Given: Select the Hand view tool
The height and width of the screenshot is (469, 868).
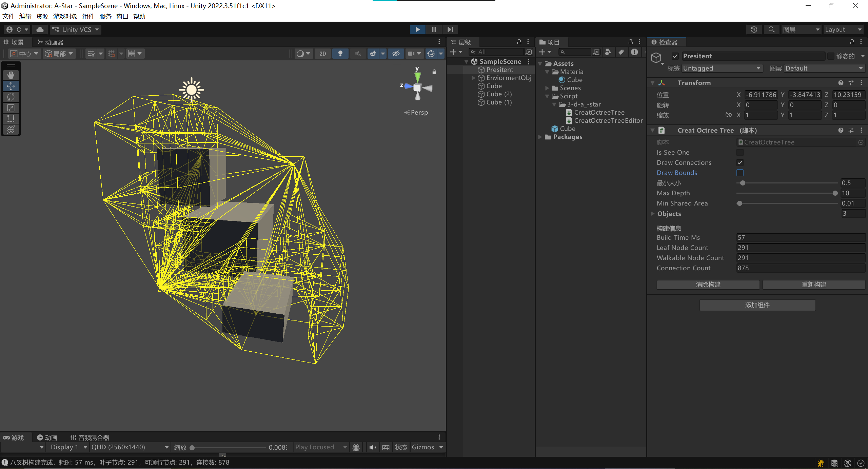Looking at the screenshot, I should tap(11, 75).
